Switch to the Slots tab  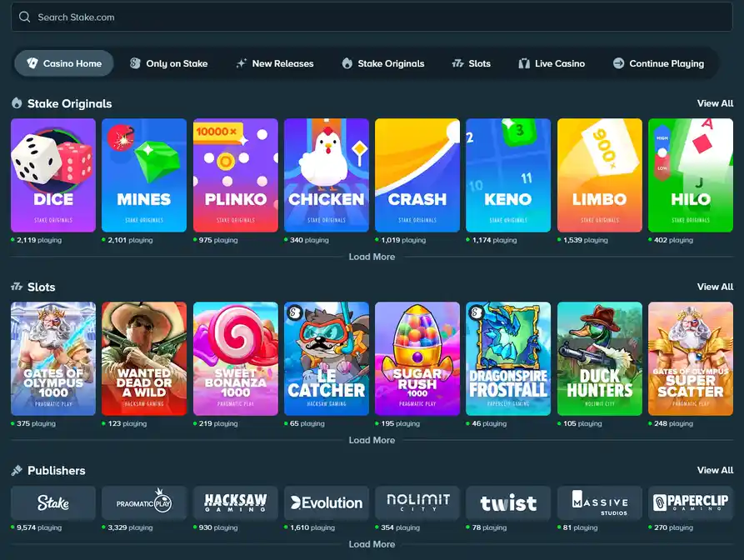(x=472, y=63)
